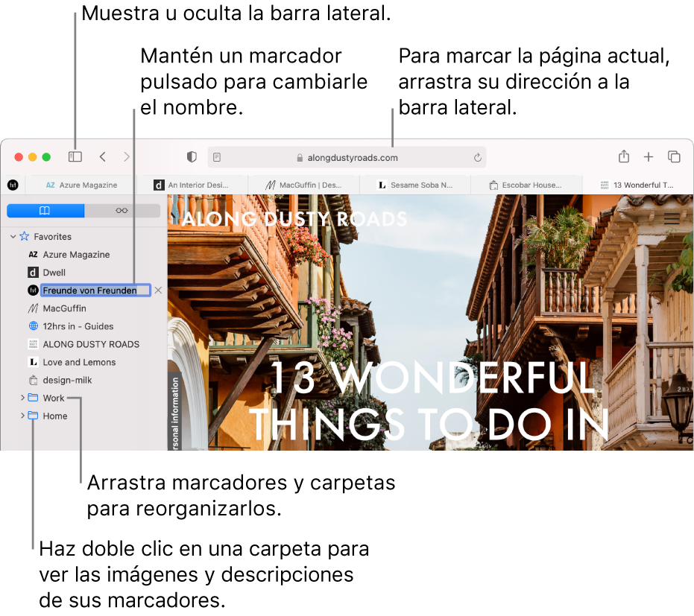The width and height of the screenshot is (694, 616).
Task: Select the 13 Wonderful T... tab
Action: coord(637,185)
